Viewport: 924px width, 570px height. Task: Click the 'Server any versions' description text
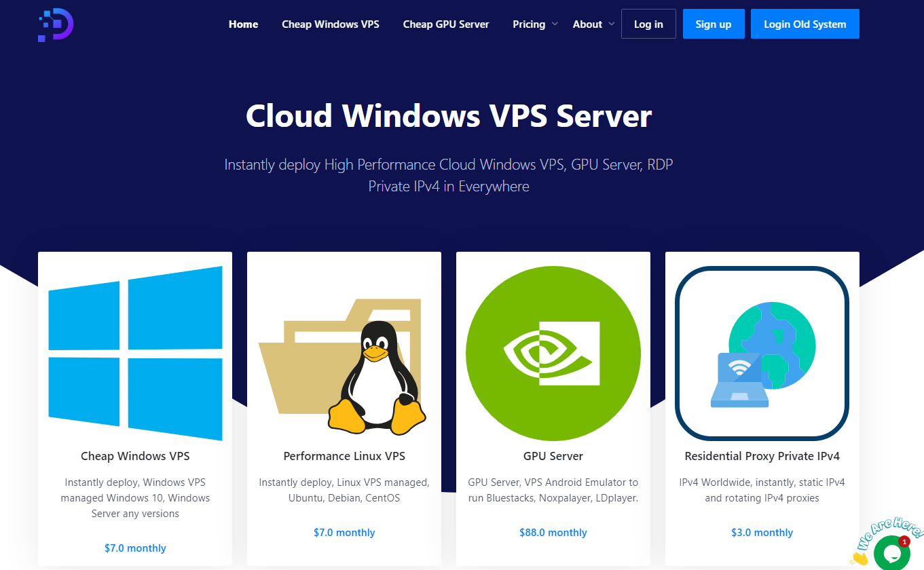point(135,514)
